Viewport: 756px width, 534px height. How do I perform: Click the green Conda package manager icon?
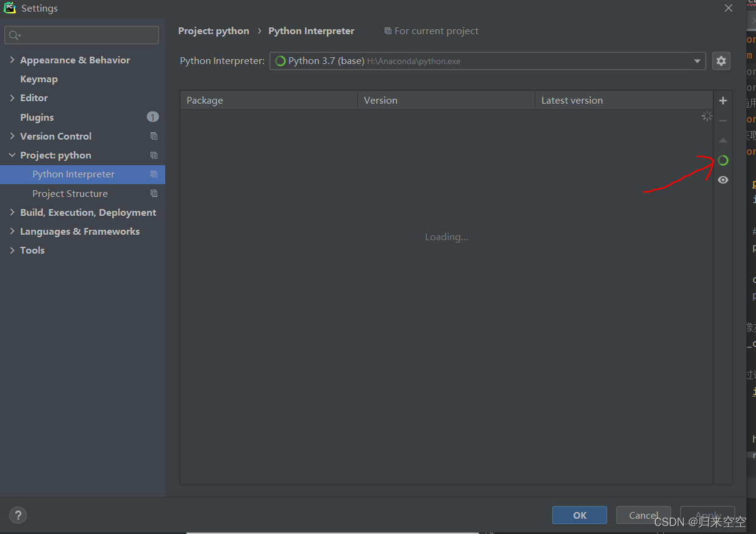click(x=723, y=160)
